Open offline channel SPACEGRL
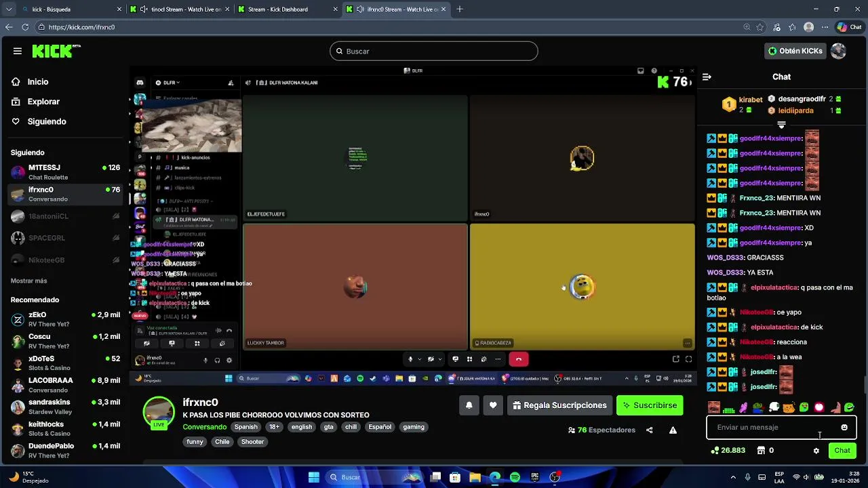This screenshot has width=868, height=488. click(66, 238)
